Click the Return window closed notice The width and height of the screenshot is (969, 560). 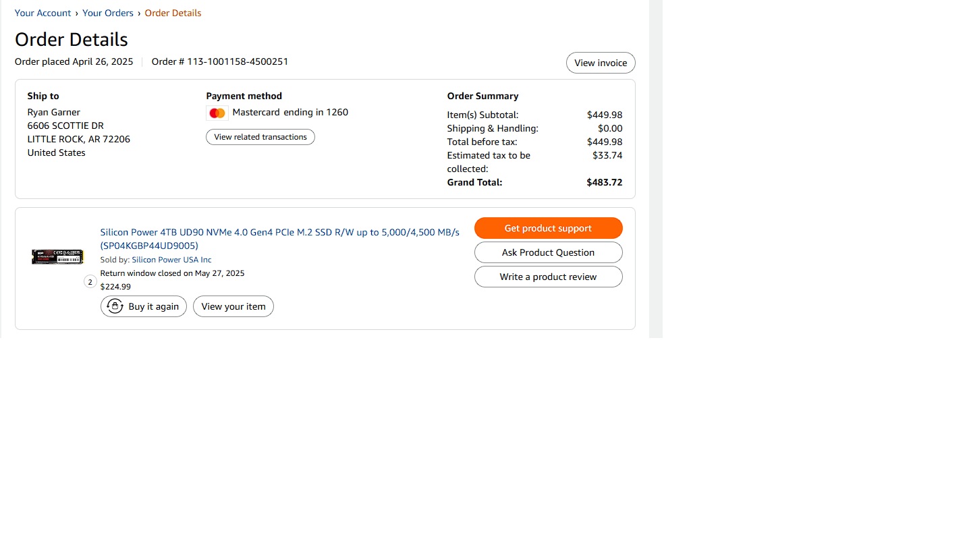click(x=172, y=273)
